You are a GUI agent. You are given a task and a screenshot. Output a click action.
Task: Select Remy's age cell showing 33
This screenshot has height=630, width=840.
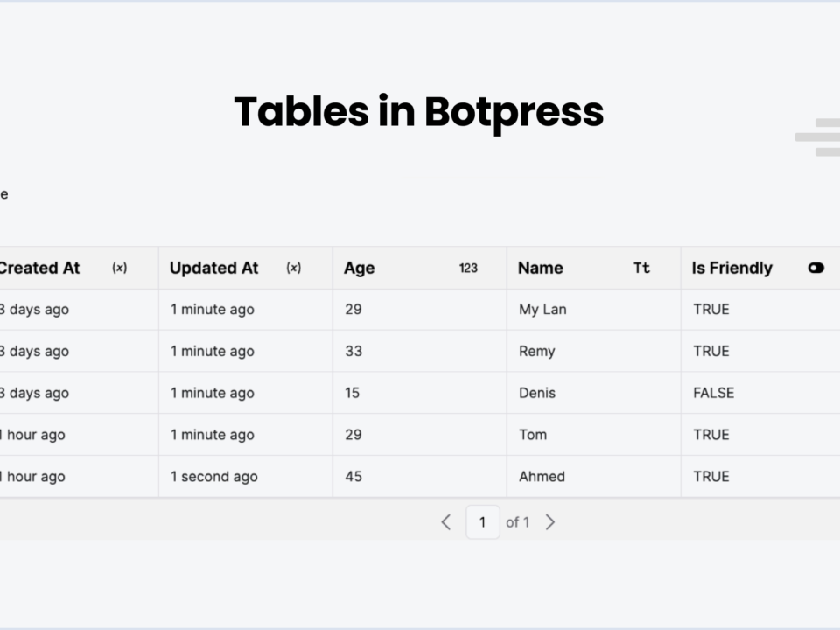pyautogui.click(x=352, y=351)
